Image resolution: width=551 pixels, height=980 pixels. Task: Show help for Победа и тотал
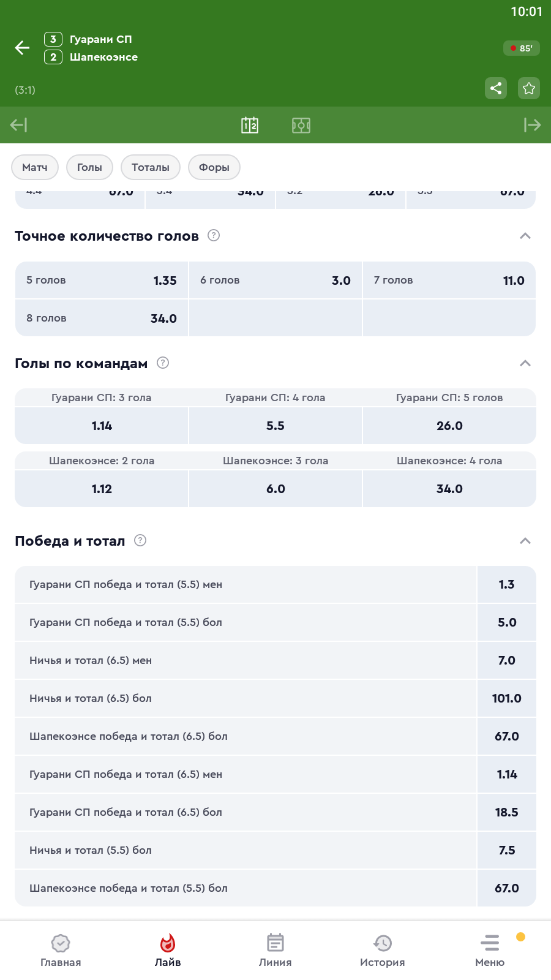tap(140, 540)
